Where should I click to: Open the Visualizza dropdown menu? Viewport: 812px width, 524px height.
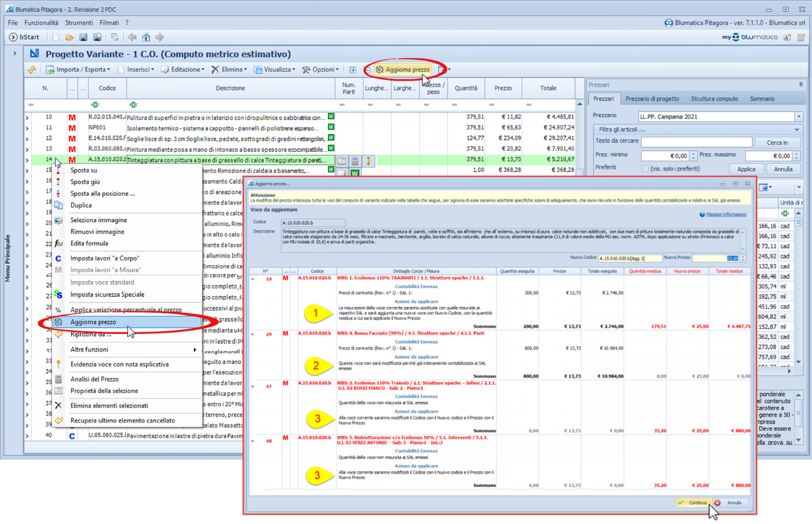275,70
